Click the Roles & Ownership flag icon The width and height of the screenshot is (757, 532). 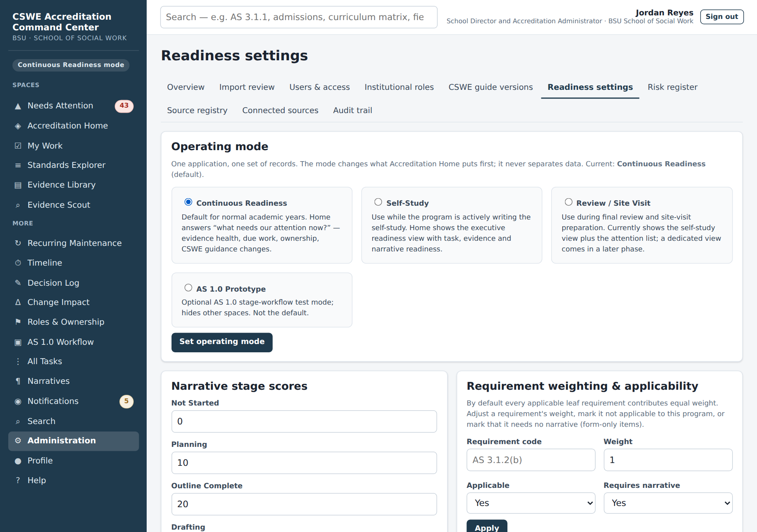click(18, 322)
